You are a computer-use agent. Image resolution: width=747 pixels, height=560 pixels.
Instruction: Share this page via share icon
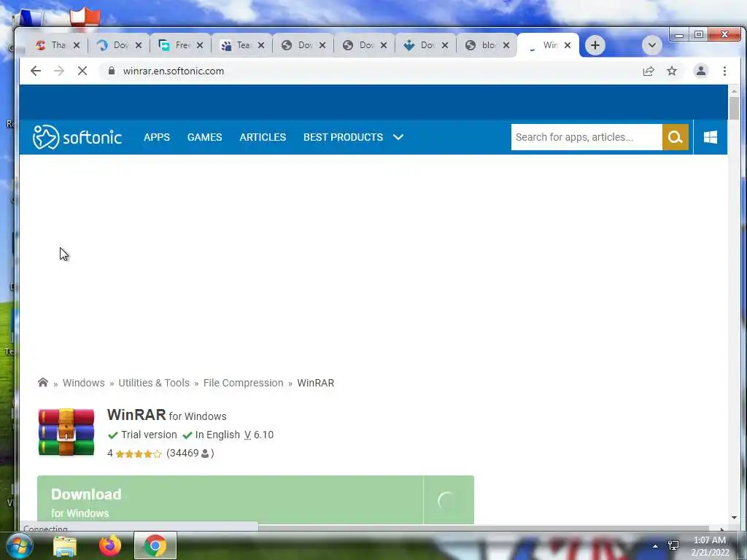[x=649, y=71]
